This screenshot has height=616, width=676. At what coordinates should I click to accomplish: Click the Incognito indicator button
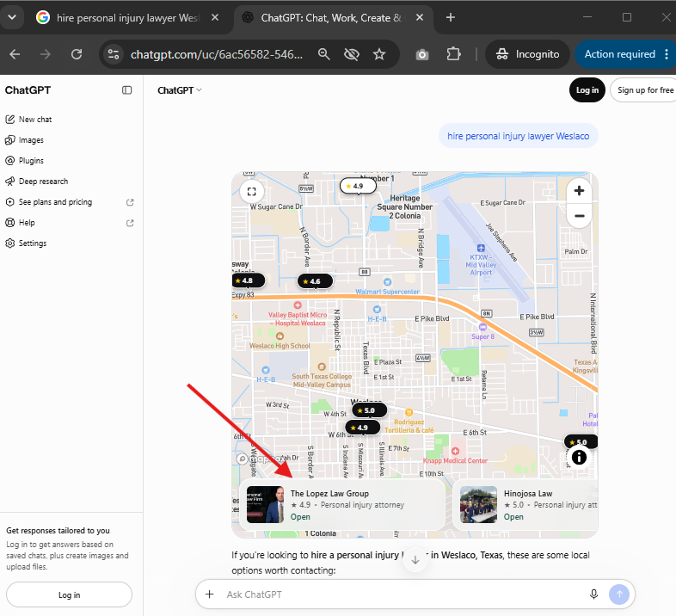pos(528,54)
